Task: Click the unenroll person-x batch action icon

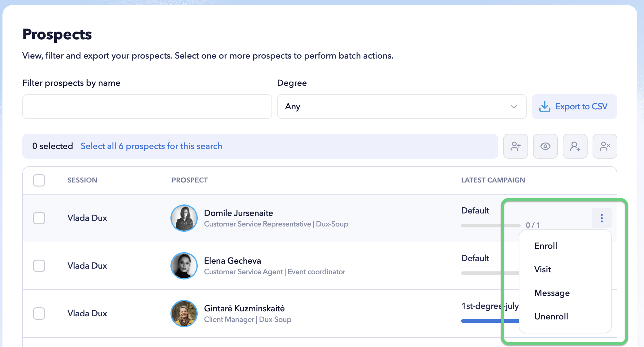Action: 605,146
